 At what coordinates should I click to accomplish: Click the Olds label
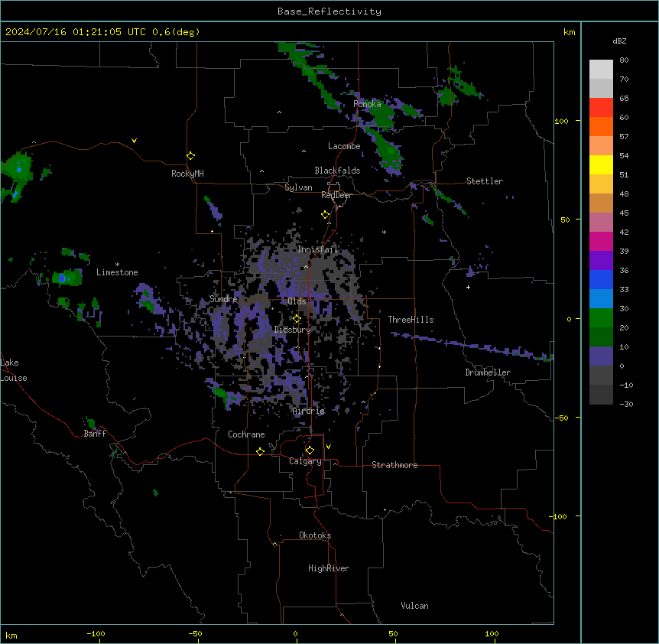click(x=297, y=301)
